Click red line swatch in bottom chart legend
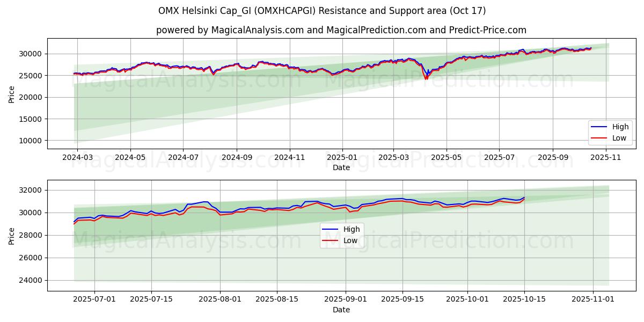 [x=331, y=240]
